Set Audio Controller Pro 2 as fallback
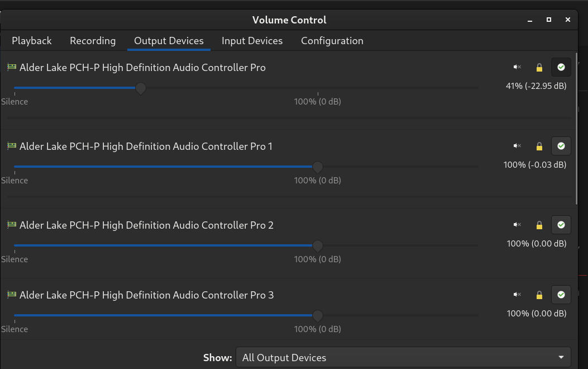The height and width of the screenshot is (369, 588). click(x=561, y=225)
